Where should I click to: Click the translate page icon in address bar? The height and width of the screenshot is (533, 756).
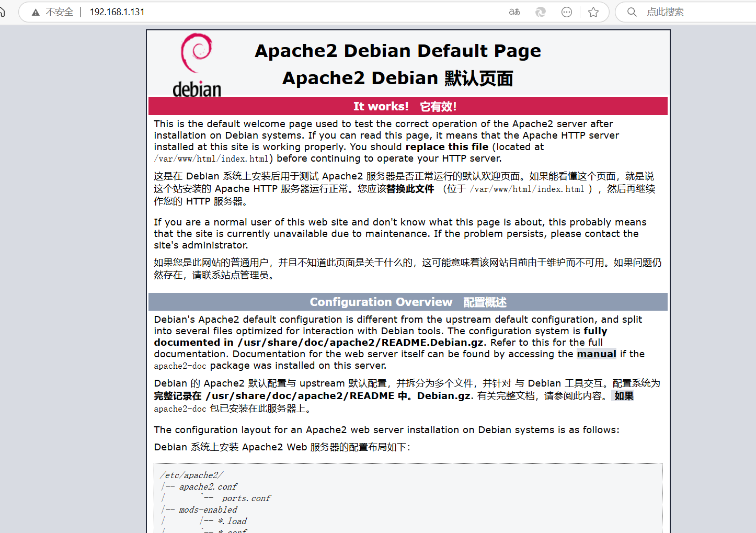pyautogui.click(x=514, y=12)
